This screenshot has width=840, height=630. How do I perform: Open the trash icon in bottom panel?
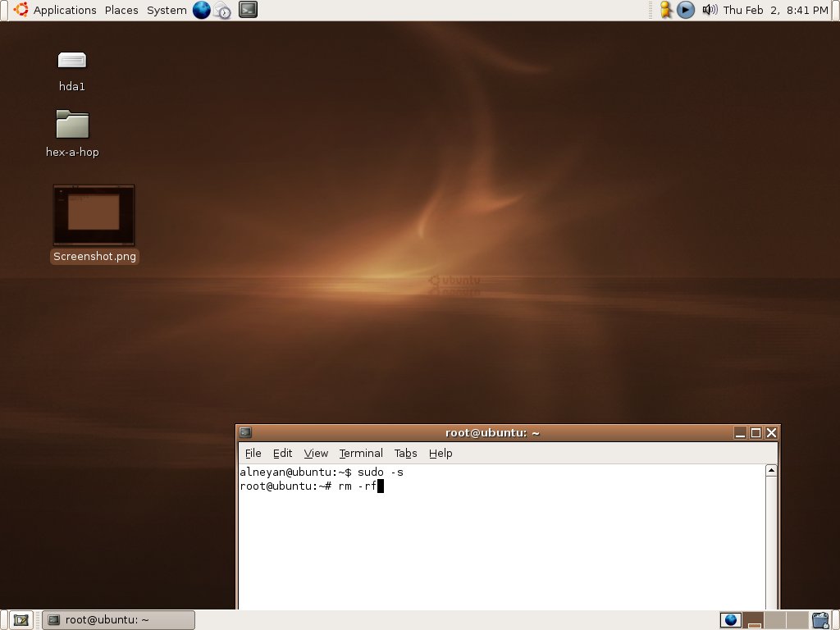(x=820, y=620)
